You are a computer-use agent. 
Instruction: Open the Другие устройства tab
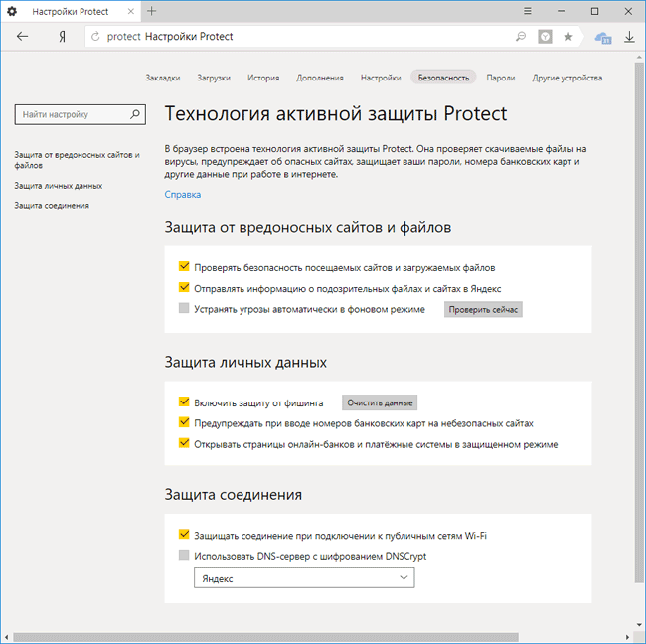click(x=566, y=78)
